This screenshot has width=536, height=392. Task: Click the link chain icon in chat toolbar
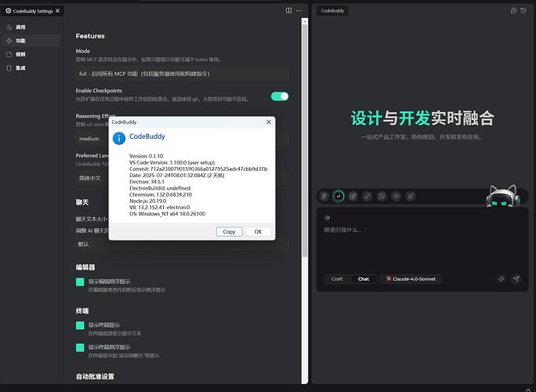[368, 196]
